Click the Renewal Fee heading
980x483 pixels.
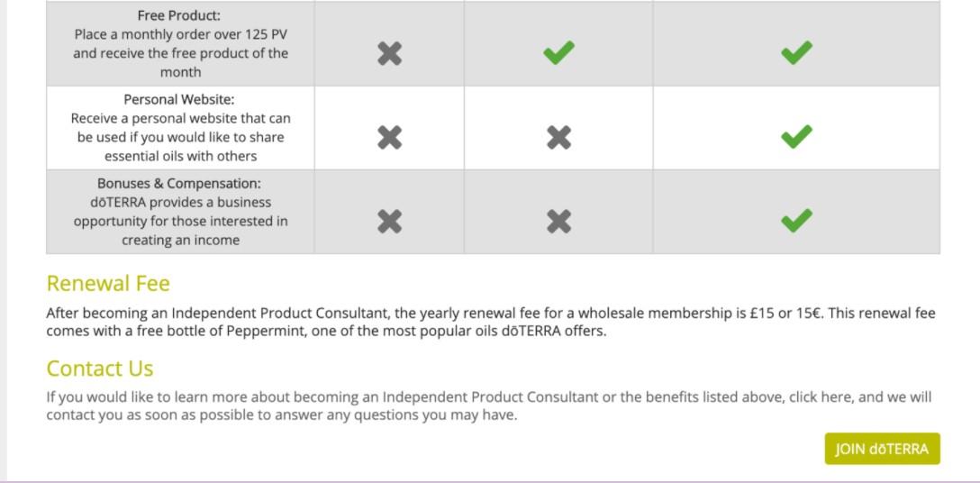(x=108, y=284)
